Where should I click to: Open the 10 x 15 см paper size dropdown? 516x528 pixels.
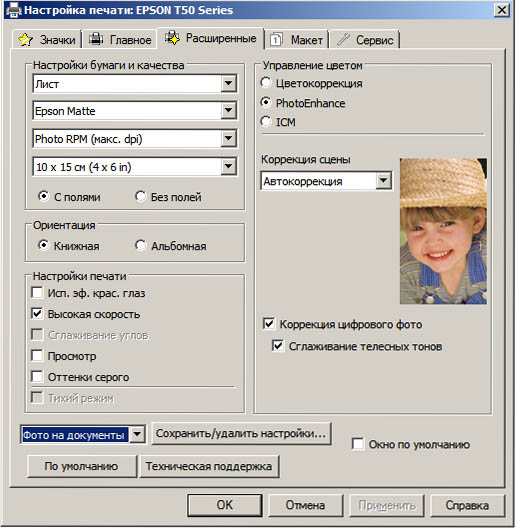coord(228,166)
